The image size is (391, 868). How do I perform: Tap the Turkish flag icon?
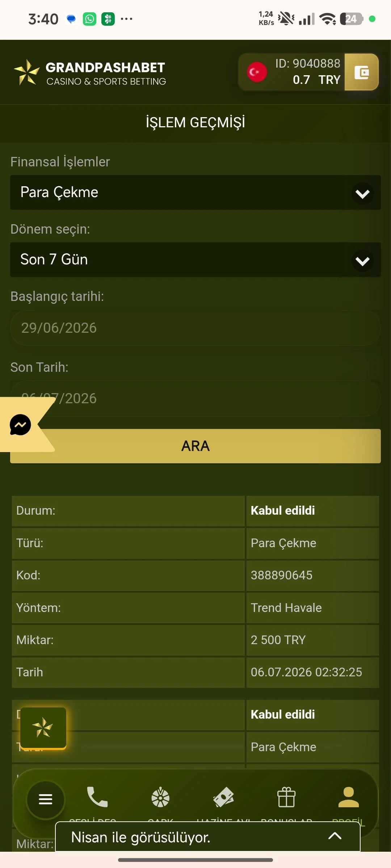coord(257,72)
